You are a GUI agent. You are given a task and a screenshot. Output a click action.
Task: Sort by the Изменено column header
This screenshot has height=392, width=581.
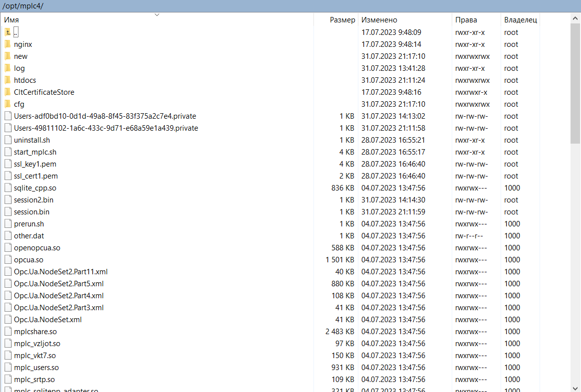pos(405,20)
